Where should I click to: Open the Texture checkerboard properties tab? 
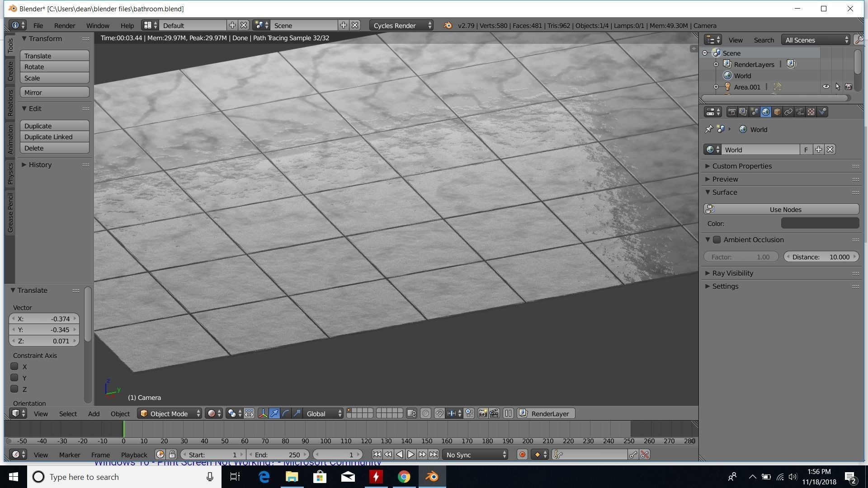pos(811,112)
